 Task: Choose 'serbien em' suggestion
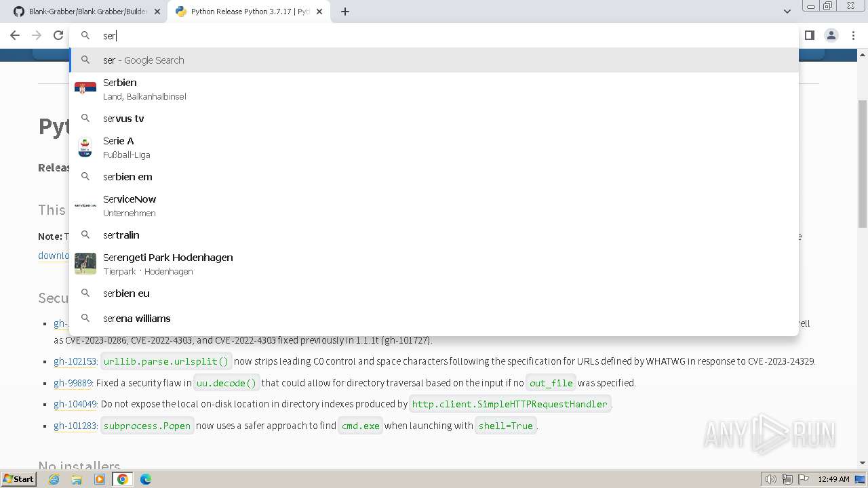click(x=434, y=177)
